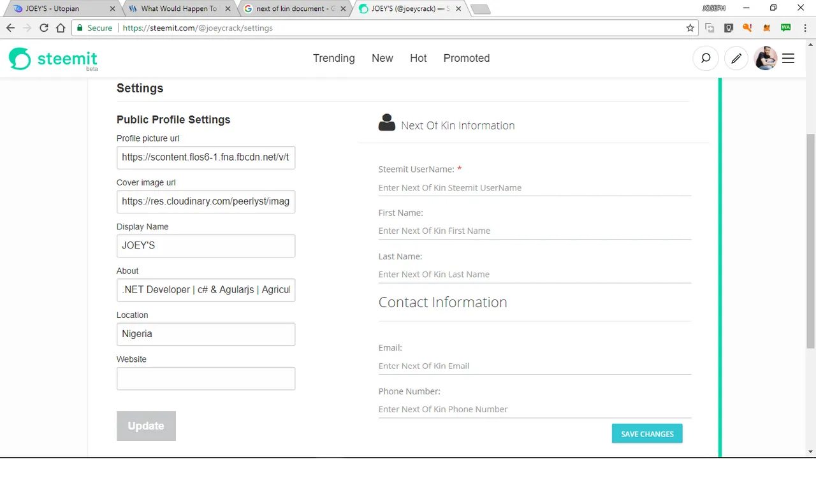The width and height of the screenshot is (816, 504).
Task: Click the scrollbar down arrow
Action: click(811, 452)
